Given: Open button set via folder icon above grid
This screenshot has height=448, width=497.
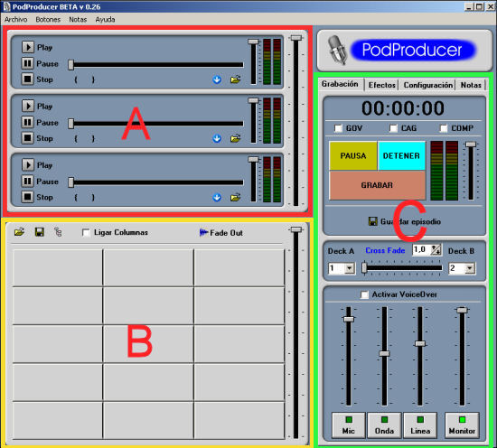Looking at the screenshot, I should coord(19,232).
